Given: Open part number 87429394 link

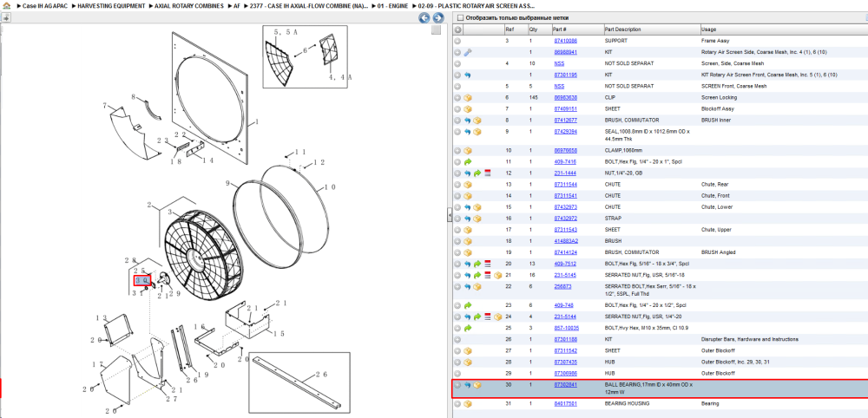Looking at the screenshot, I should click(x=565, y=132).
